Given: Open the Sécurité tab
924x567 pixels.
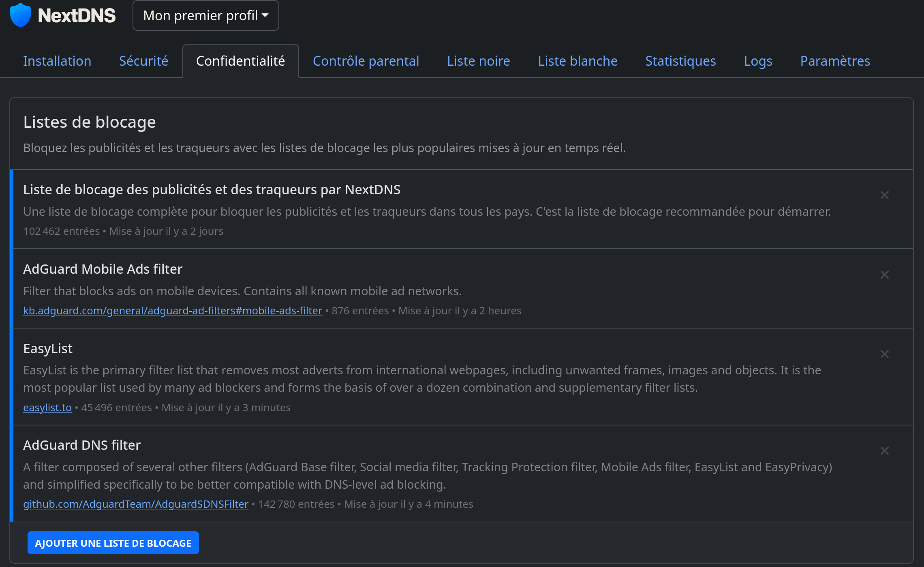Looking at the screenshot, I should 143,61.
